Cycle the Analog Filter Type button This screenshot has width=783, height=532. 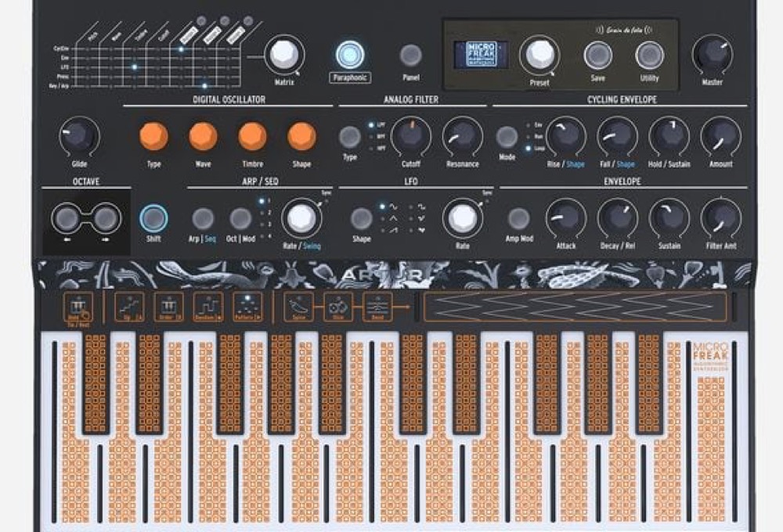click(349, 137)
